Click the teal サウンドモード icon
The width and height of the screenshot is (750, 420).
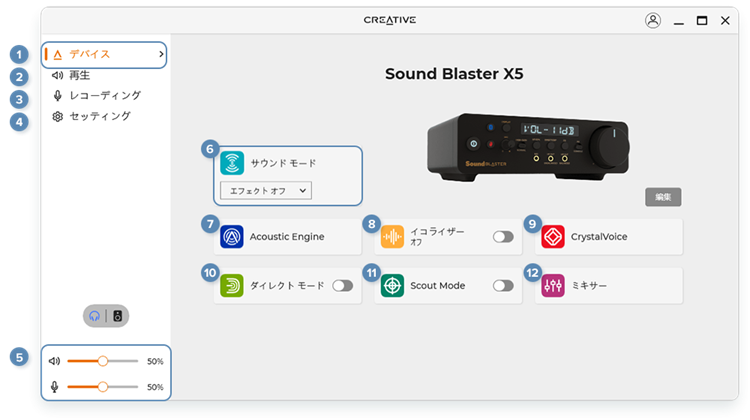232,163
